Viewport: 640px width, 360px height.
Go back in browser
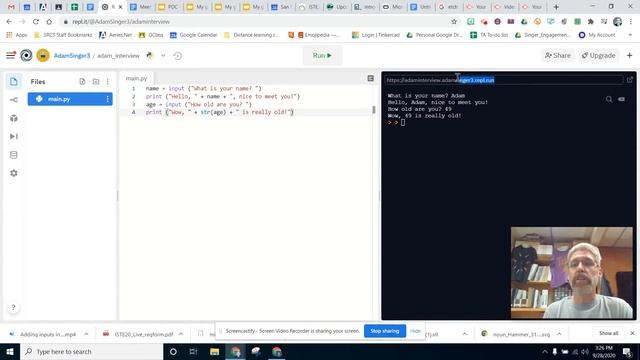click(x=9, y=22)
